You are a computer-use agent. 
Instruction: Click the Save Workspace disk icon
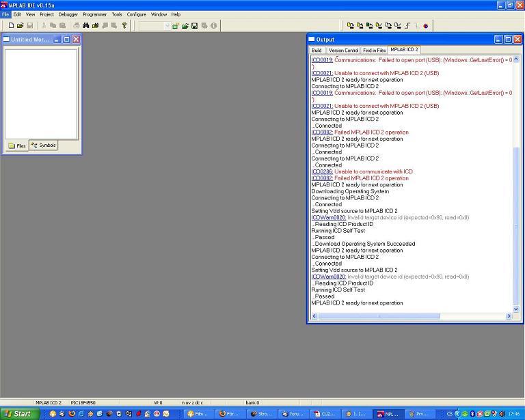click(x=195, y=26)
